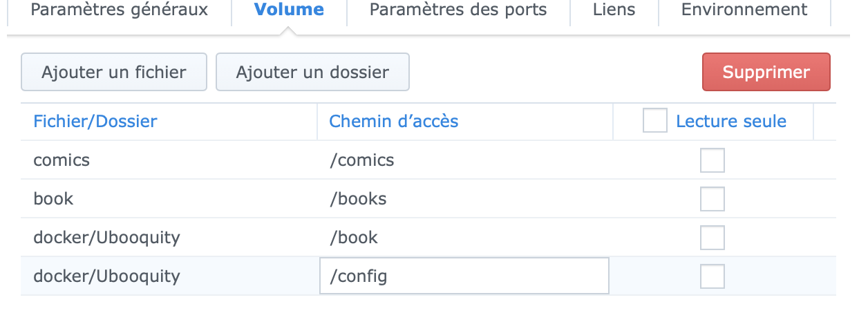Viewport: 868px width, 322px height.
Task: Toggle the Lecture seule header checkbox
Action: point(654,121)
